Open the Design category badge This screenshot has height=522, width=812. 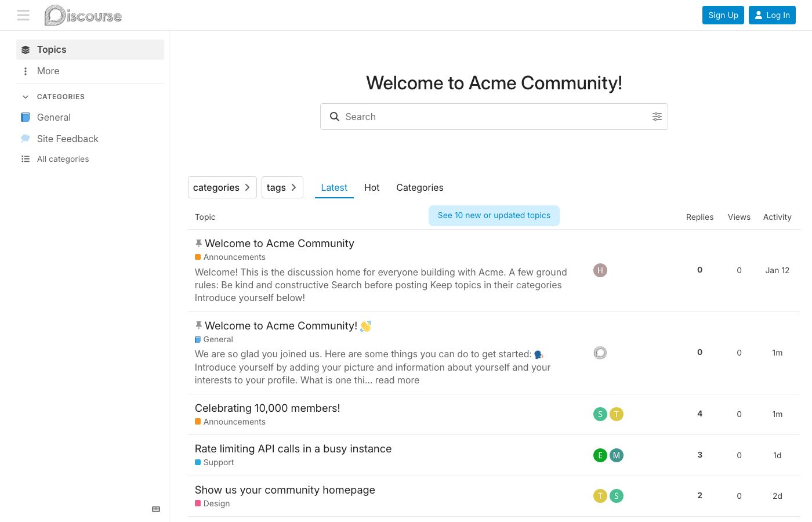coord(212,504)
